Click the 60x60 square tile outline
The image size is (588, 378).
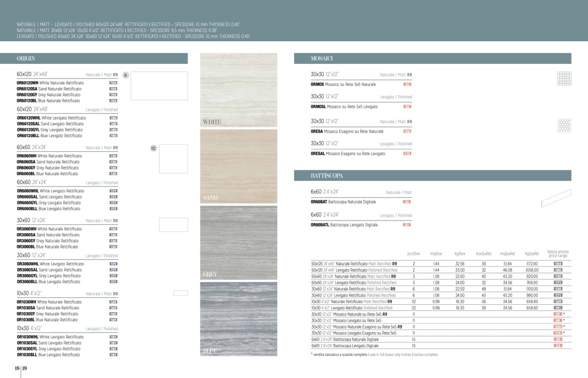pos(173,159)
